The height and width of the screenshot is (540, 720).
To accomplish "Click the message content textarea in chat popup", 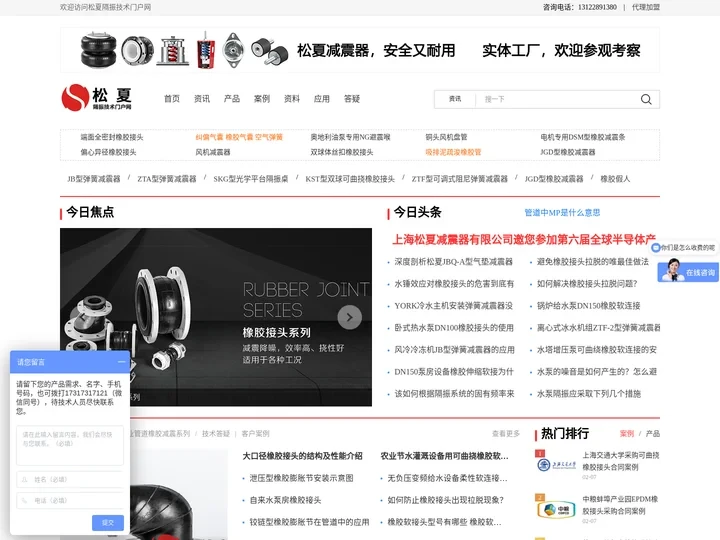I will pos(70,445).
